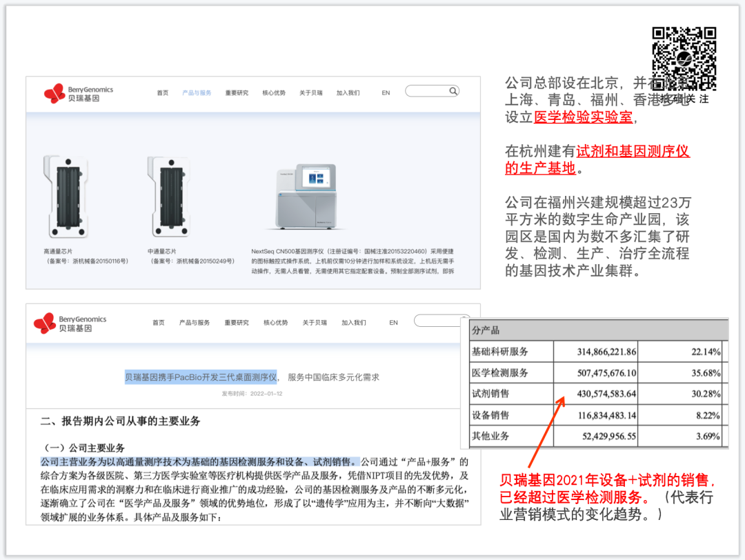Open 核心优势 in the lower navigation bar
The image size is (745, 560).
point(276,323)
